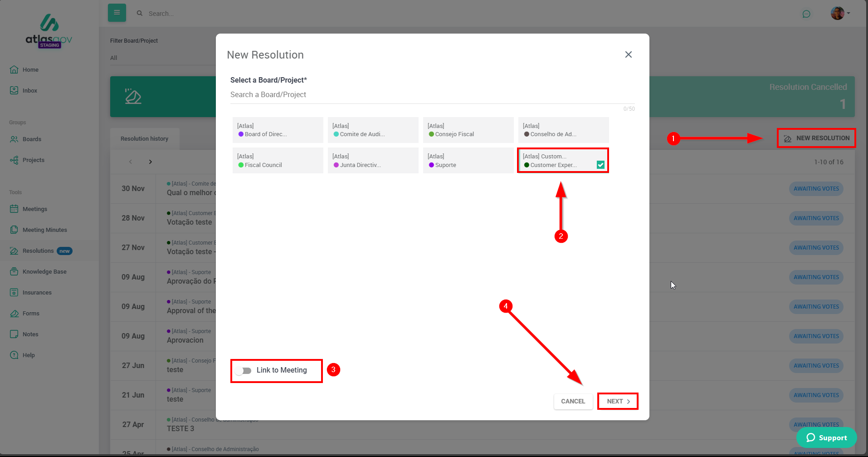Click the Home icon in sidebar

point(14,69)
